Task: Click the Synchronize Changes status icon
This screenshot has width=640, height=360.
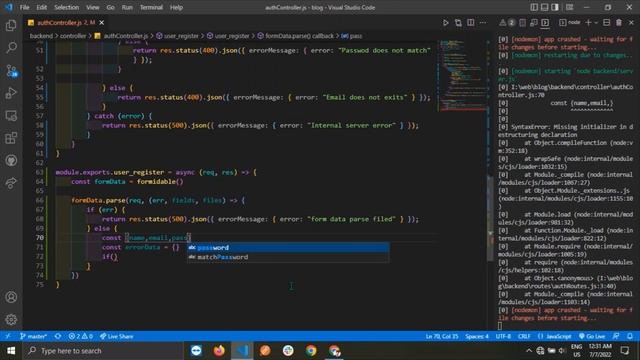Action: [x=58, y=336]
